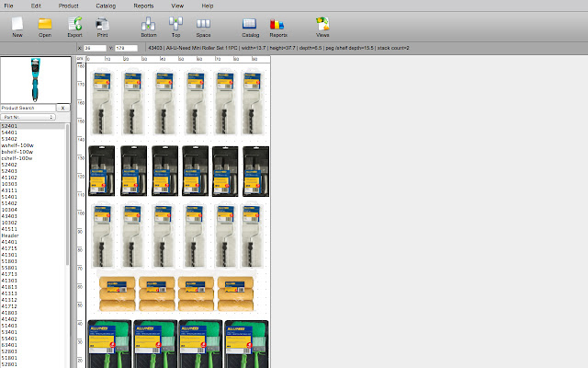This screenshot has width=588, height=368.
Task: Clear search with the X button
Action: [x=63, y=108]
